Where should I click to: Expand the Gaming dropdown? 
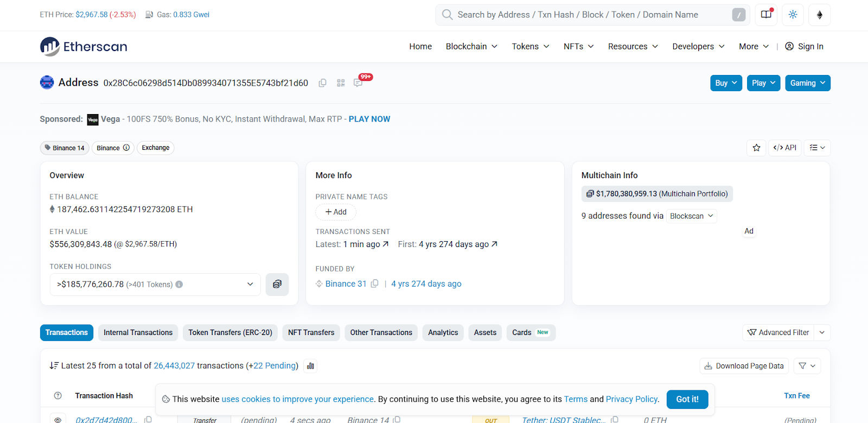(808, 83)
